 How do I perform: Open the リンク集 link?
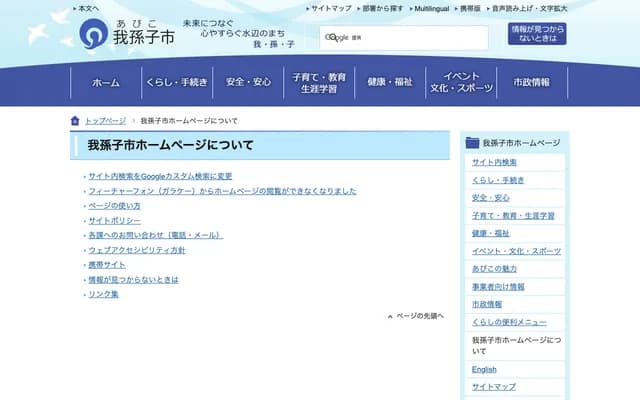click(x=103, y=294)
